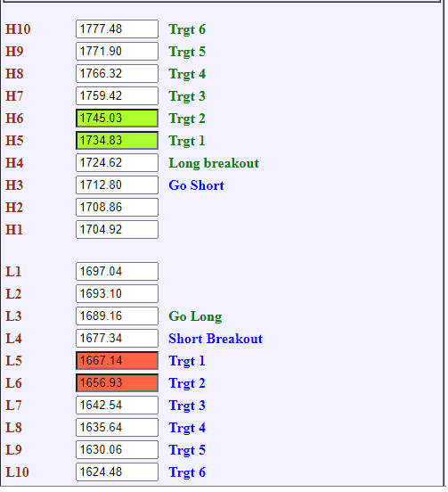Click the red L6 field 1656.93
448x492 pixels.
coord(117,382)
